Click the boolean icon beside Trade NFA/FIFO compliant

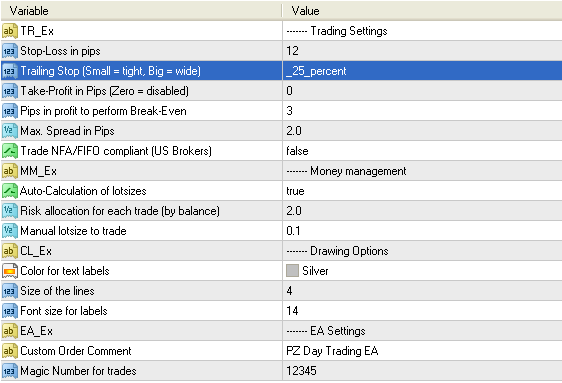[x=10, y=151]
